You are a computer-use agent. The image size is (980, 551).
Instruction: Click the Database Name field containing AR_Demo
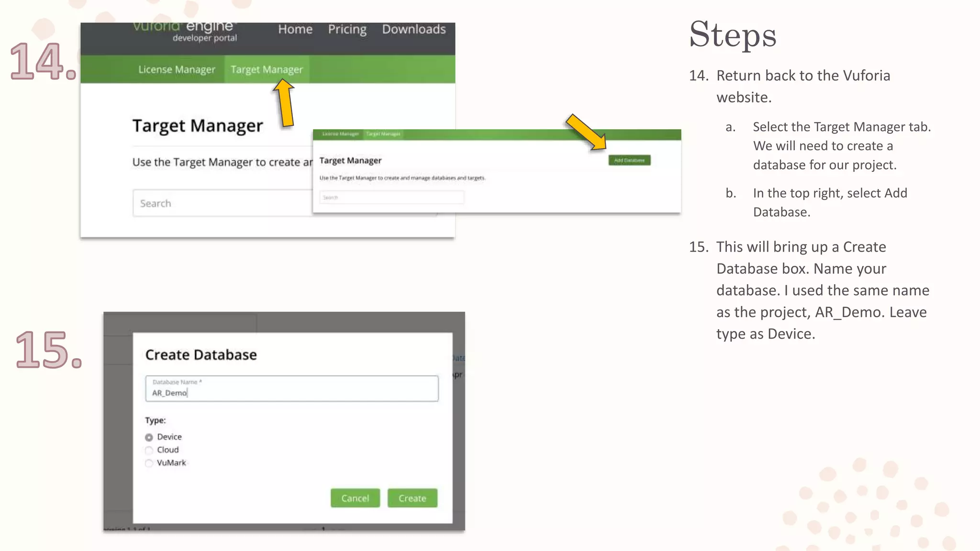292,388
